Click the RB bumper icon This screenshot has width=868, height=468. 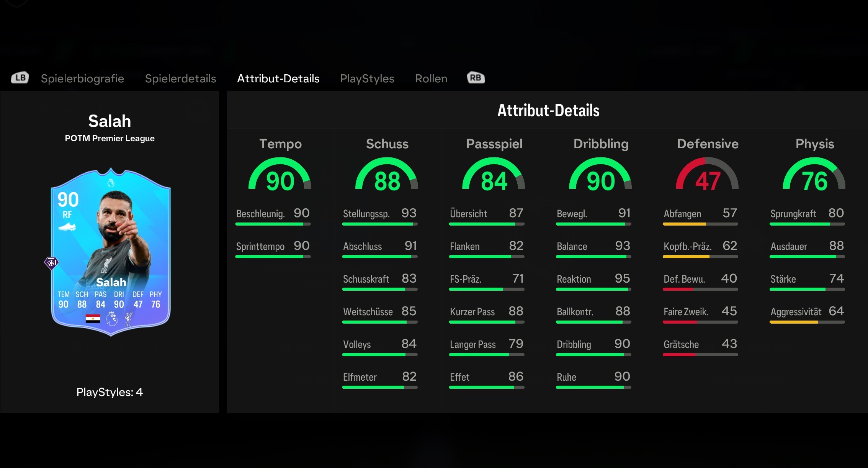(476, 78)
